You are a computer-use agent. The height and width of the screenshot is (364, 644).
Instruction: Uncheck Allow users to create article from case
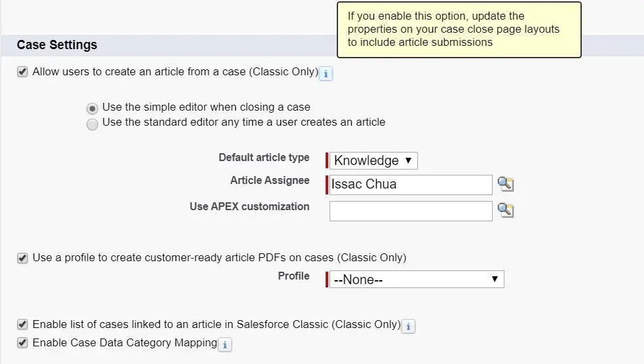point(22,72)
